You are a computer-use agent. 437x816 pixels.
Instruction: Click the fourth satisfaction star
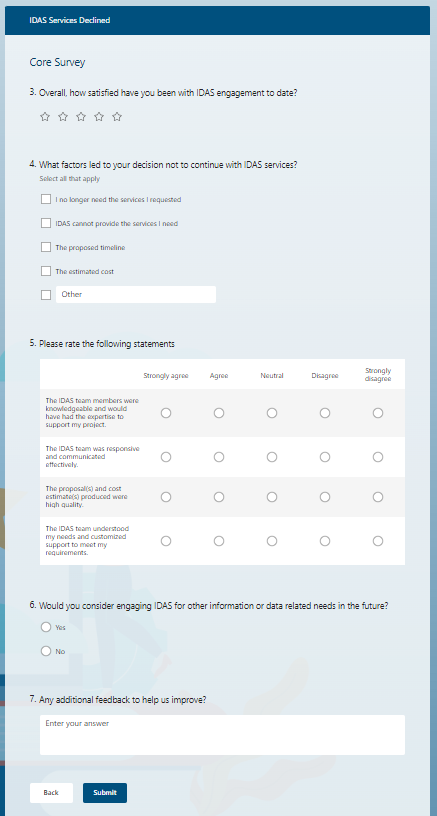coord(99,117)
